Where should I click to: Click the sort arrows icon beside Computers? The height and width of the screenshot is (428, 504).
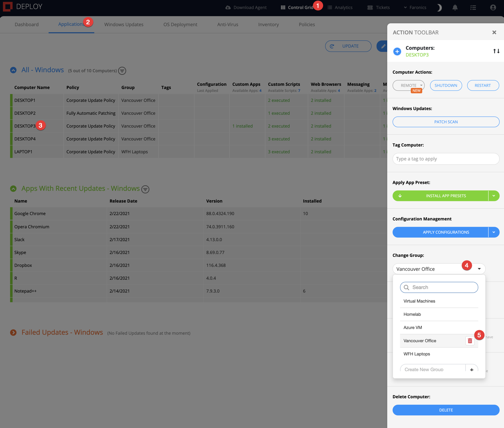pyautogui.click(x=497, y=51)
